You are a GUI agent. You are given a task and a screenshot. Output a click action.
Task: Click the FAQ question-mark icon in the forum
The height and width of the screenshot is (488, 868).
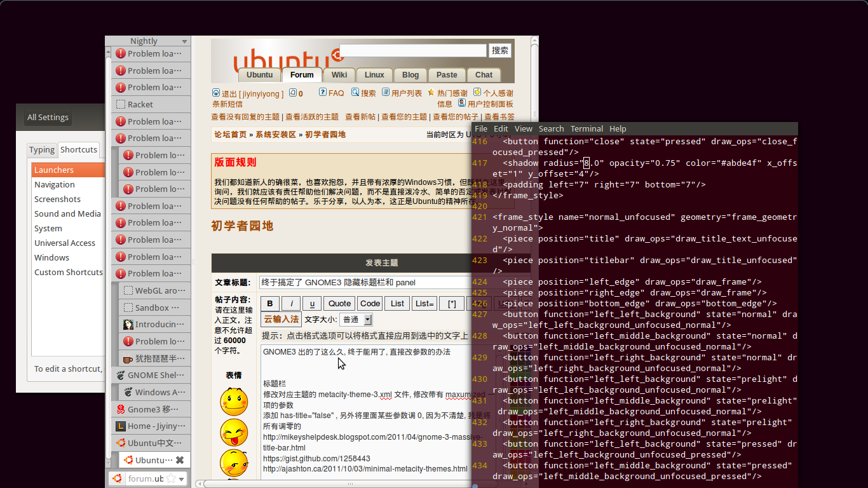[323, 92]
